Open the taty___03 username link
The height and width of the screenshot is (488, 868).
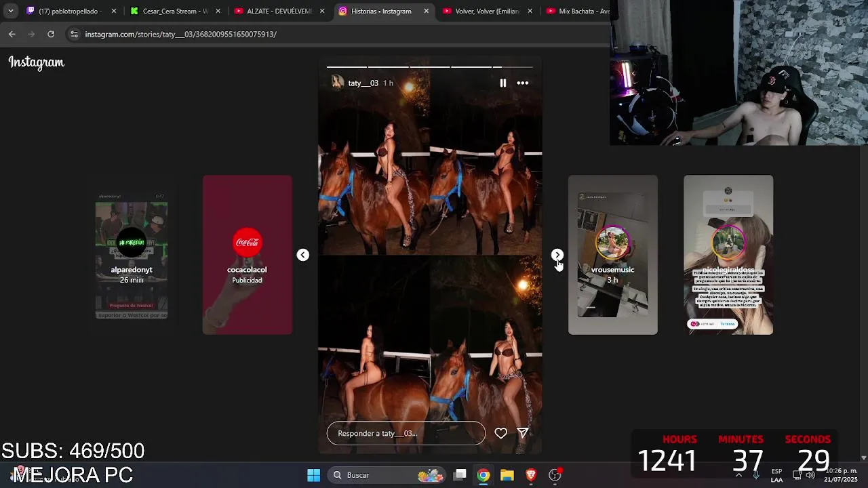pos(363,83)
